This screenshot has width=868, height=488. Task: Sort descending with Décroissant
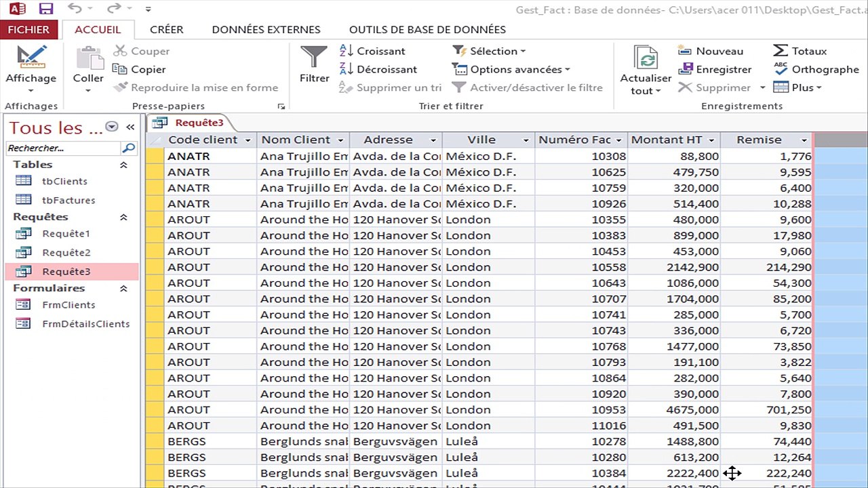click(378, 69)
